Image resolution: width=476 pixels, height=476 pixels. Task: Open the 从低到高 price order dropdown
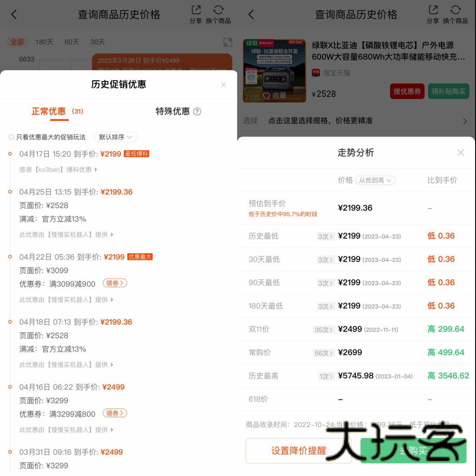pyautogui.click(x=375, y=180)
